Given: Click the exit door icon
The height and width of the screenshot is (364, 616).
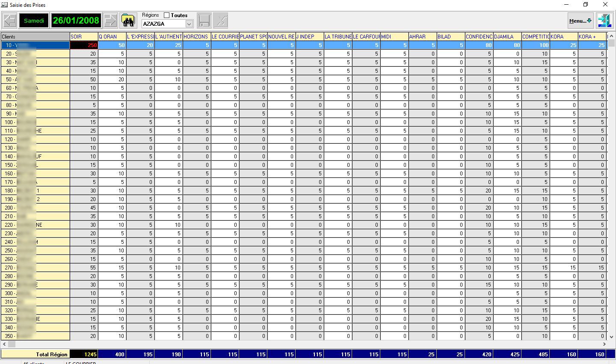Looking at the screenshot, I should click(x=604, y=21).
